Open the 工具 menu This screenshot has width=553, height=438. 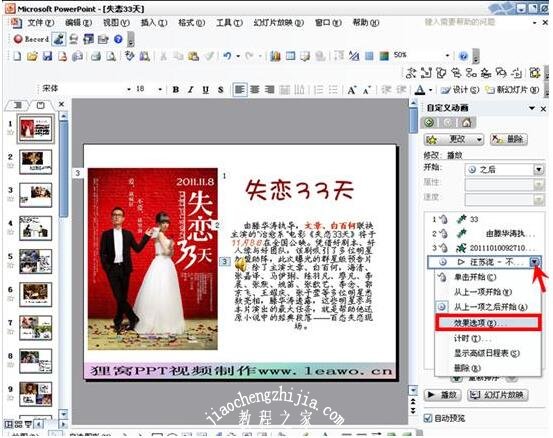pyautogui.click(x=229, y=23)
